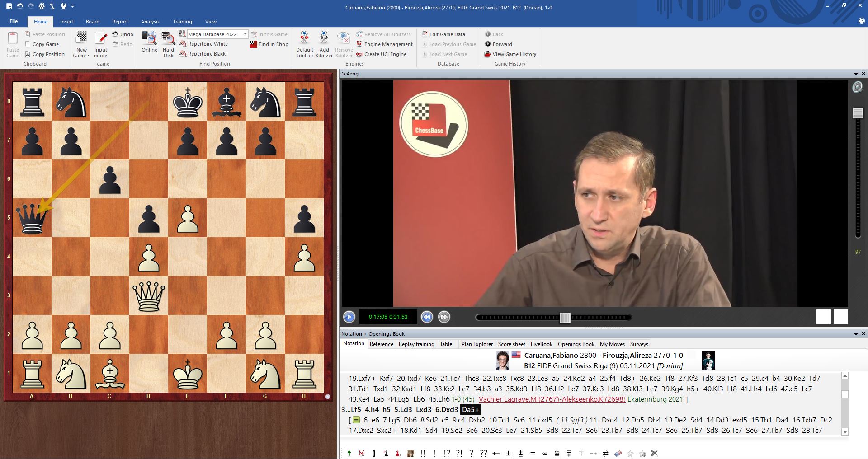Switch to the Board ribbon tab
This screenshot has height=459, width=868.
[x=93, y=22]
